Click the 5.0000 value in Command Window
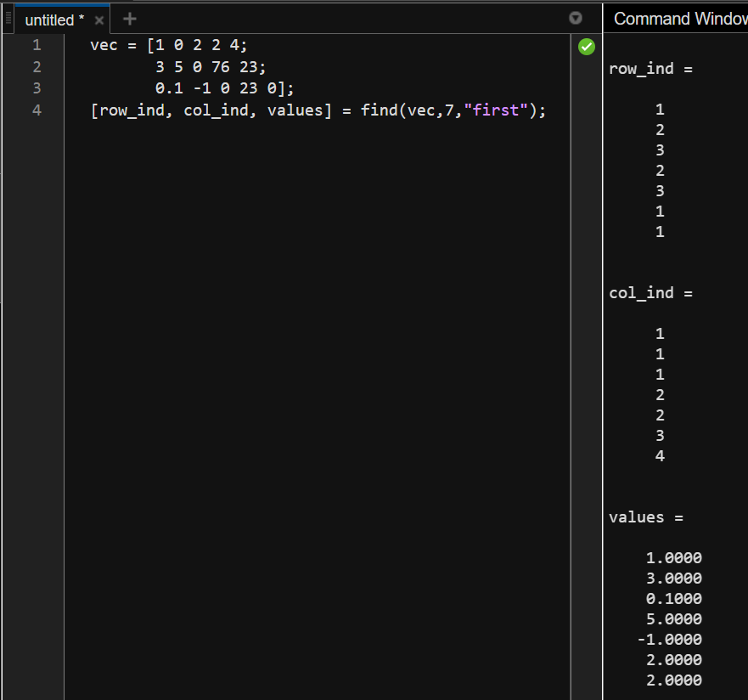748x700 pixels. pos(673,619)
